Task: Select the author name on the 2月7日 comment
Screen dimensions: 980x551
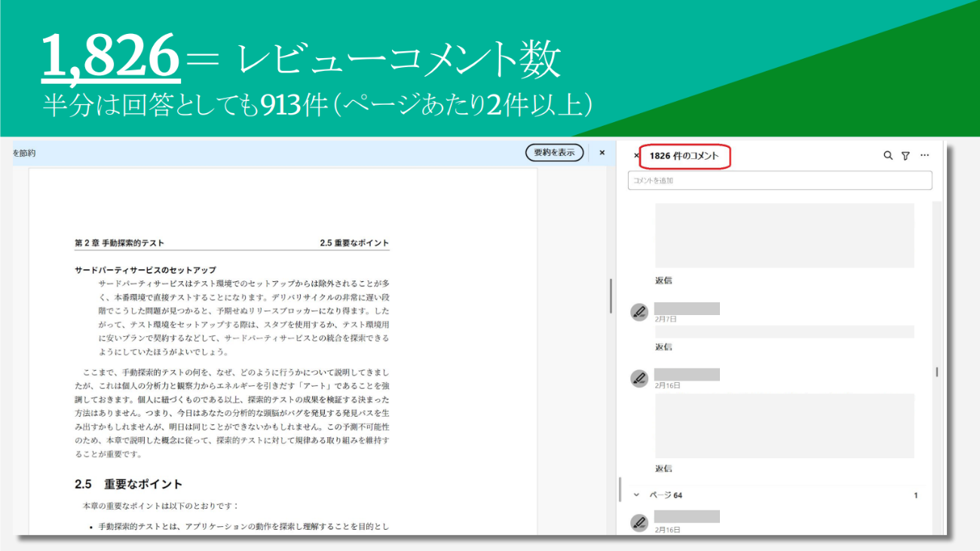Action: pyautogui.click(x=687, y=308)
